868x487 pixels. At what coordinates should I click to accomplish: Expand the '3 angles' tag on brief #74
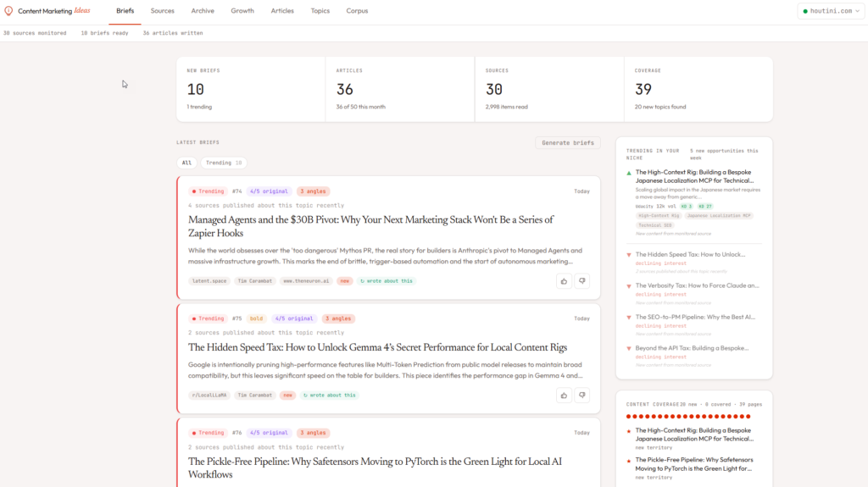pos(314,191)
